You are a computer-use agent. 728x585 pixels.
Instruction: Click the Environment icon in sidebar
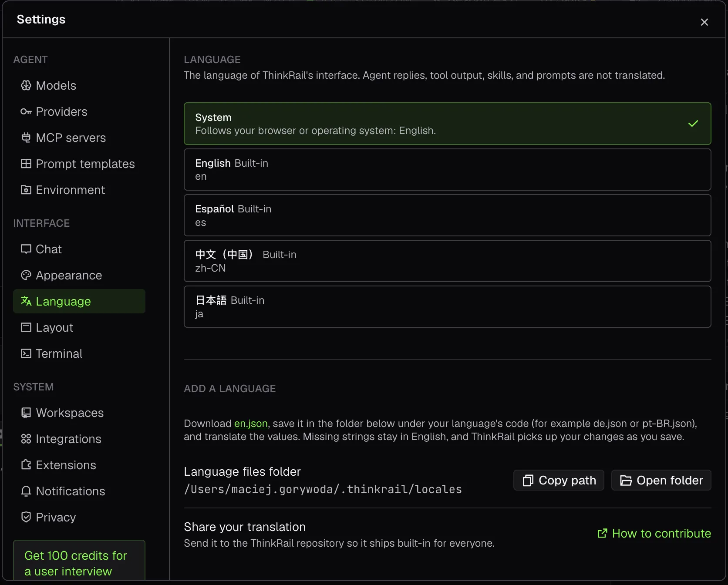coord(26,190)
